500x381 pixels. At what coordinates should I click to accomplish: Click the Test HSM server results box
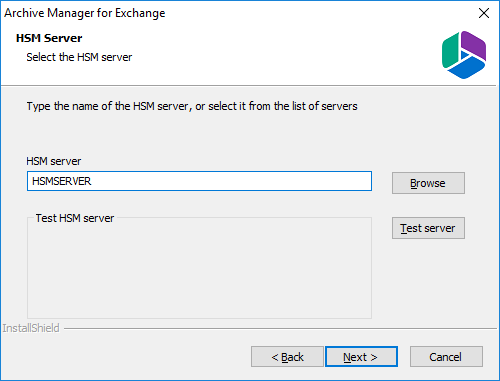[x=199, y=268]
